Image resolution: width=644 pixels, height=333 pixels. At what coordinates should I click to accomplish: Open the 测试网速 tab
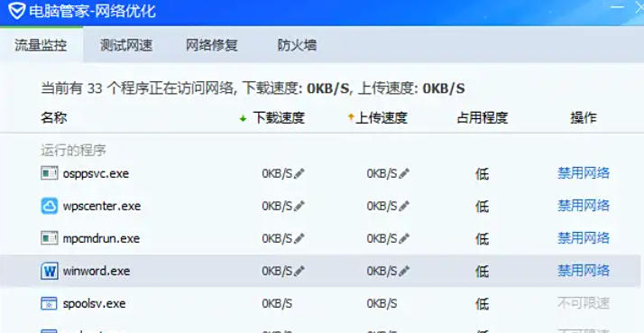(x=126, y=45)
